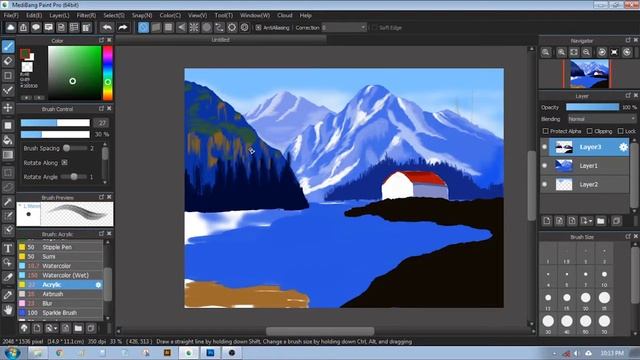Open the File menu
This screenshot has height=360, width=640.
(x=11, y=16)
